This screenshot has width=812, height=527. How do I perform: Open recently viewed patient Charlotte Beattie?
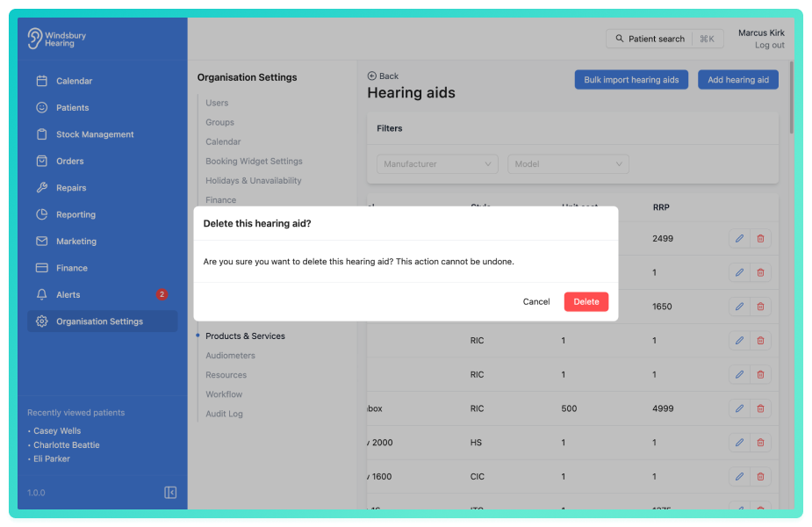67,444
